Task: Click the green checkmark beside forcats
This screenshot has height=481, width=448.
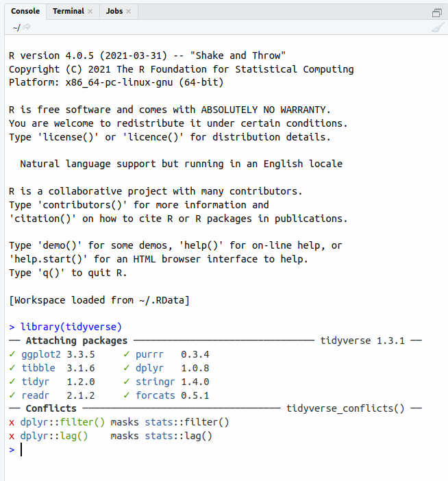Action: 127,395
